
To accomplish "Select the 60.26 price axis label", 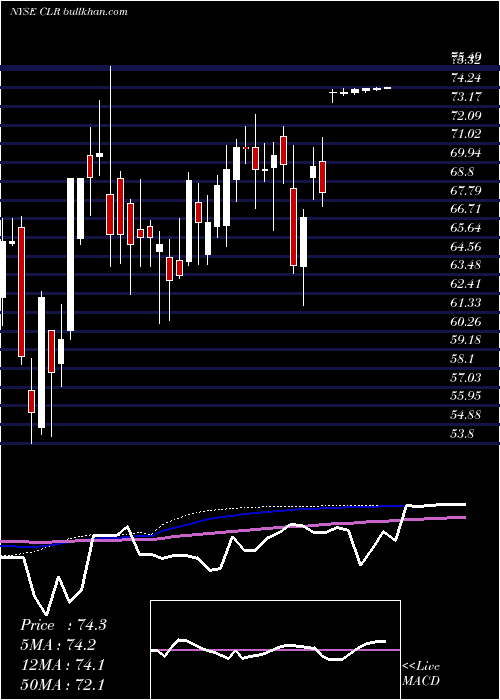I will (x=467, y=321).
